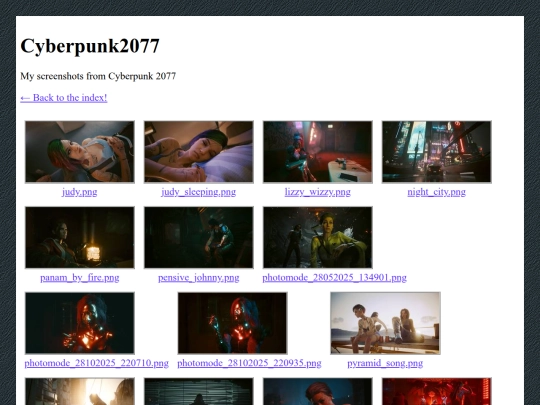Click the lizzy_wizzy.png filename link
The image size is (540, 405).
point(318,192)
